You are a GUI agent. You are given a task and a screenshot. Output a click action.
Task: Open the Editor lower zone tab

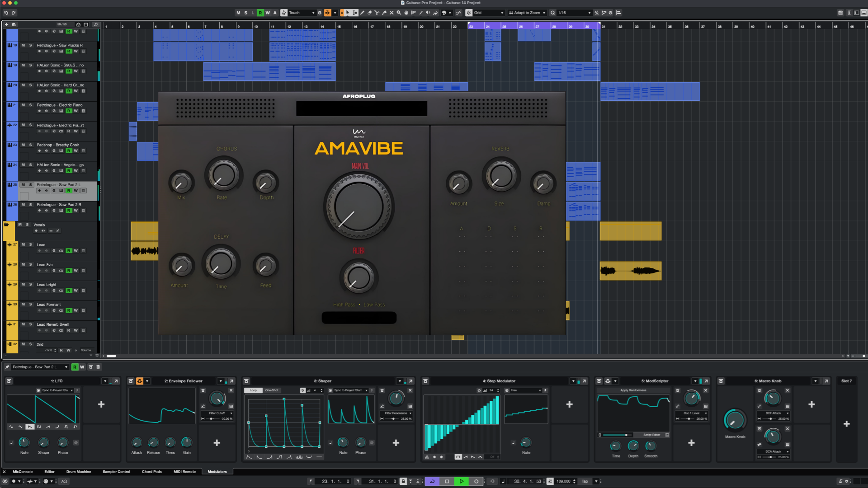(x=49, y=472)
